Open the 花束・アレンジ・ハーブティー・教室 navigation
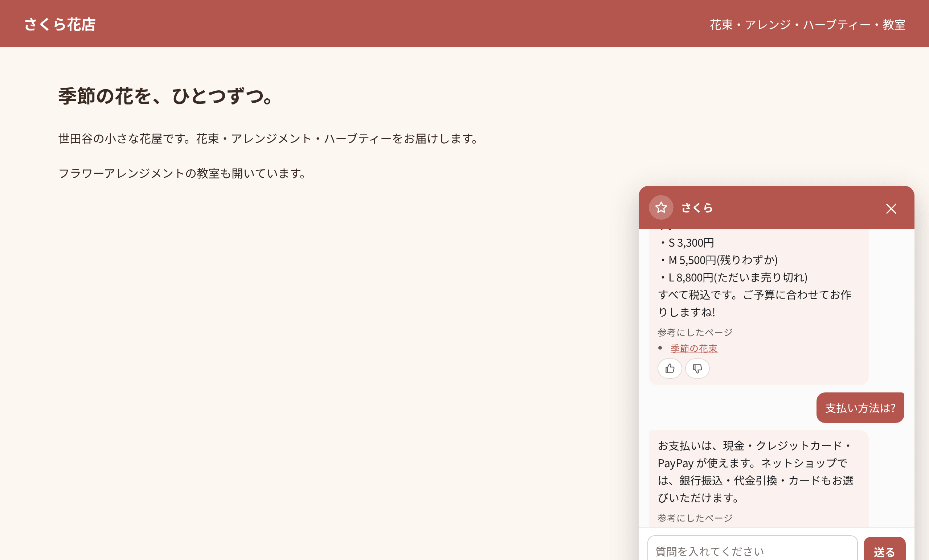 pos(807,25)
